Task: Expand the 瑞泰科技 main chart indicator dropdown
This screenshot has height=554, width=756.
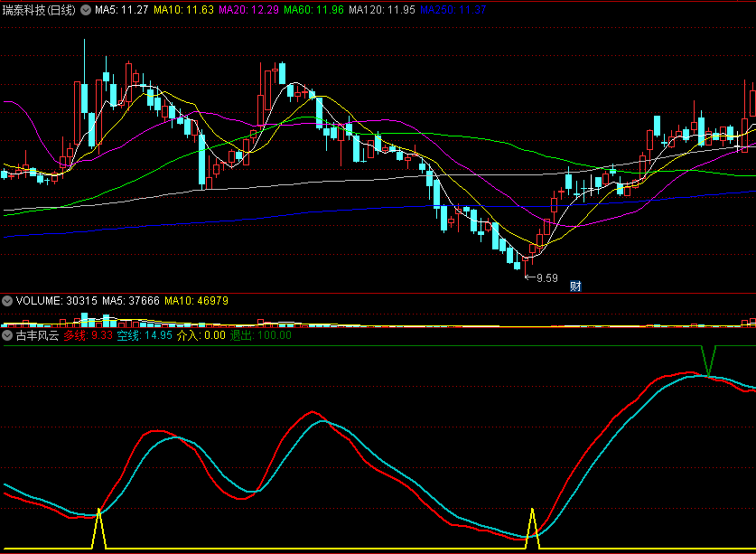Action: click(x=85, y=10)
